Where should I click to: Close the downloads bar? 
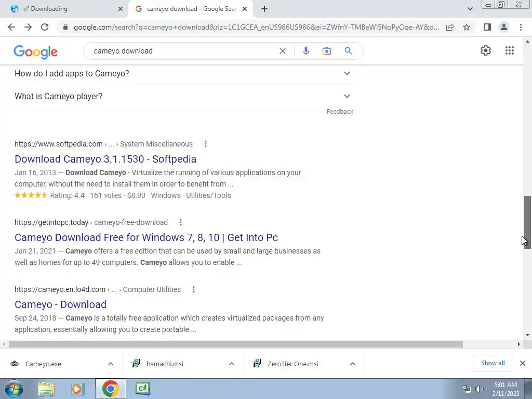click(523, 363)
